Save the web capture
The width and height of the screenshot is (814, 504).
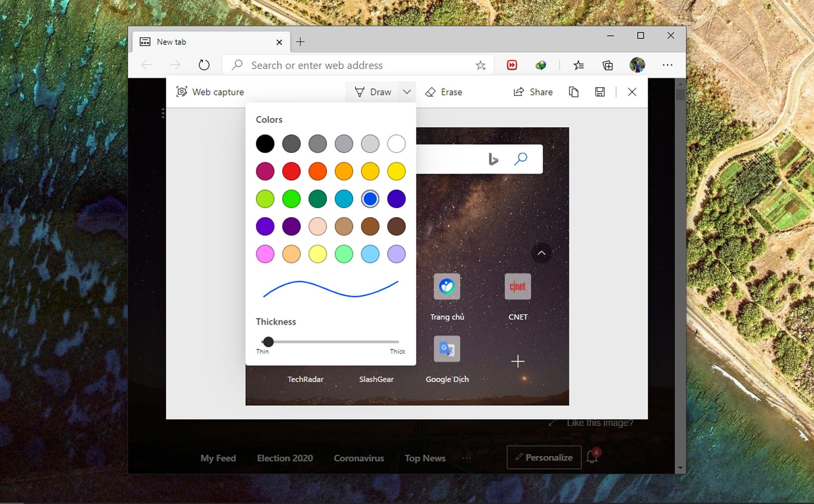pyautogui.click(x=600, y=92)
